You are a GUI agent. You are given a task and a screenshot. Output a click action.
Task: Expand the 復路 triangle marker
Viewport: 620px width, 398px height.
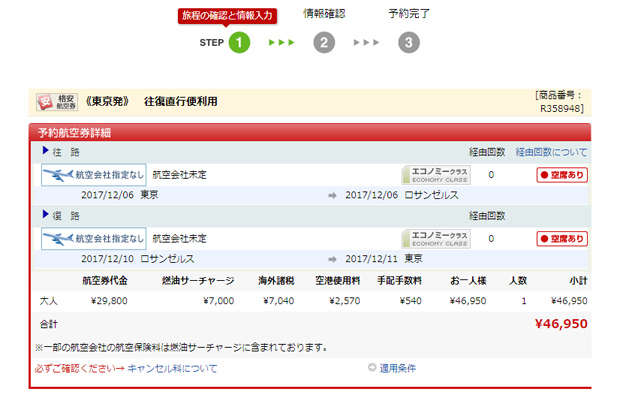45,214
